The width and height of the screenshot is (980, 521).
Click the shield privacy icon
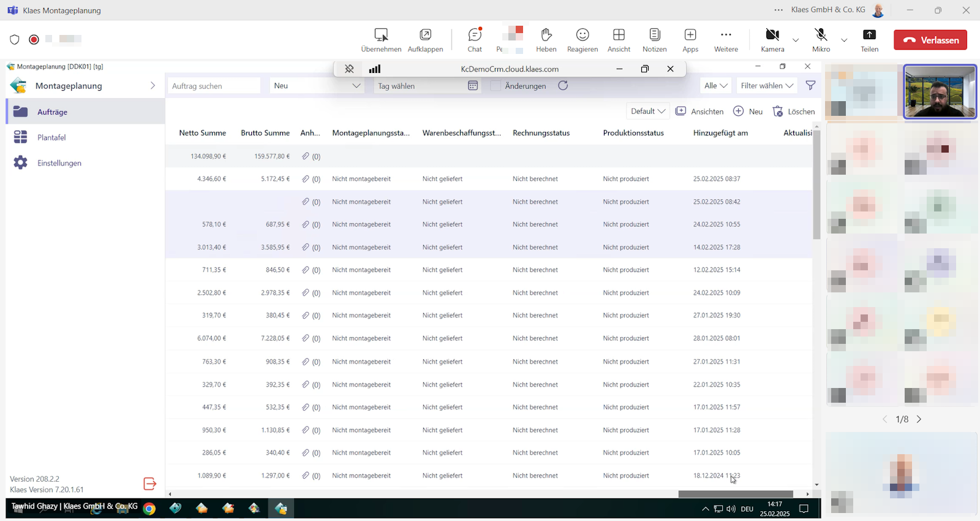[x=15, y=39]
